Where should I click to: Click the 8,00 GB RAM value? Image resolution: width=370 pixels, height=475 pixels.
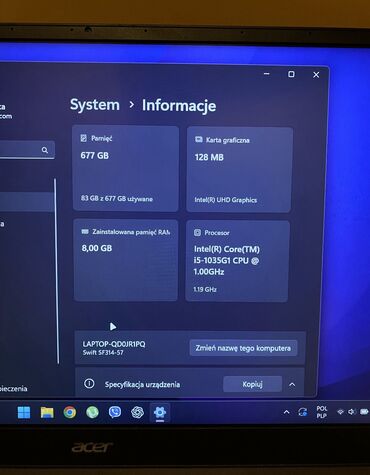(x=97, y=248)
